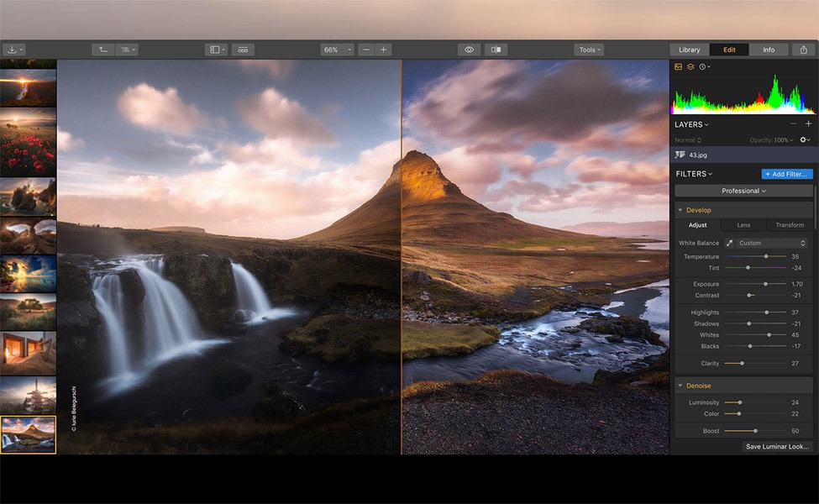
Task: Select the lone tree landscape thumbnail
Action: (29, 312)
